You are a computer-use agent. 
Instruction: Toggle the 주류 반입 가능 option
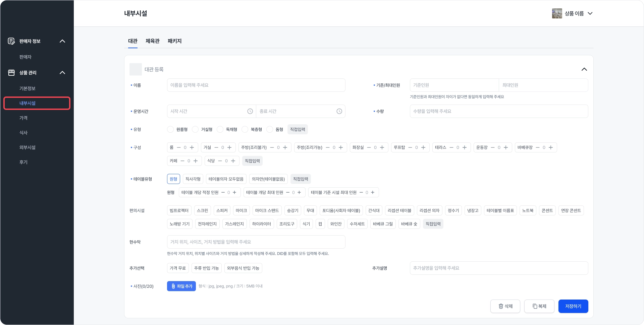coord(207,268)
